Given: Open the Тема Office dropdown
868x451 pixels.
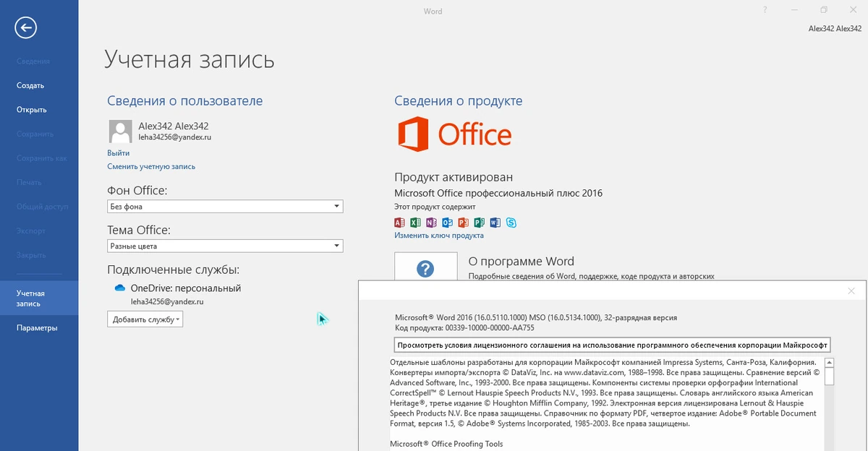Looking at the screenshot, I should coord(225,246).
